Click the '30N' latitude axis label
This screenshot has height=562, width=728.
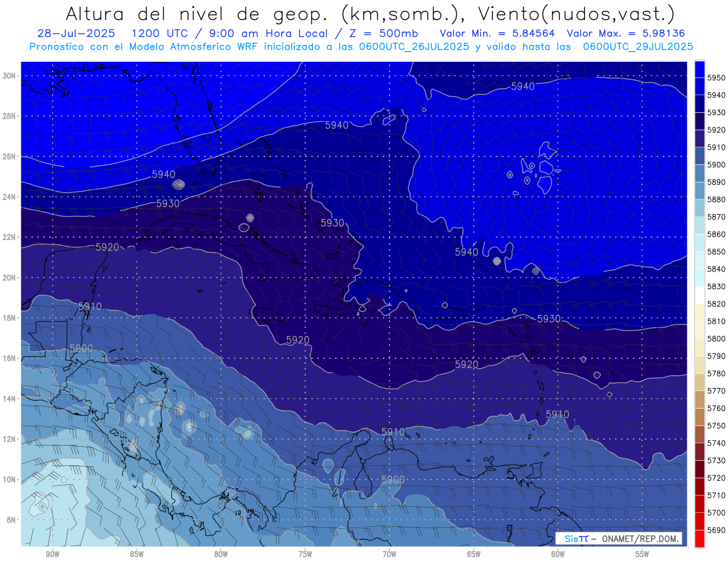tap(9, 76)
